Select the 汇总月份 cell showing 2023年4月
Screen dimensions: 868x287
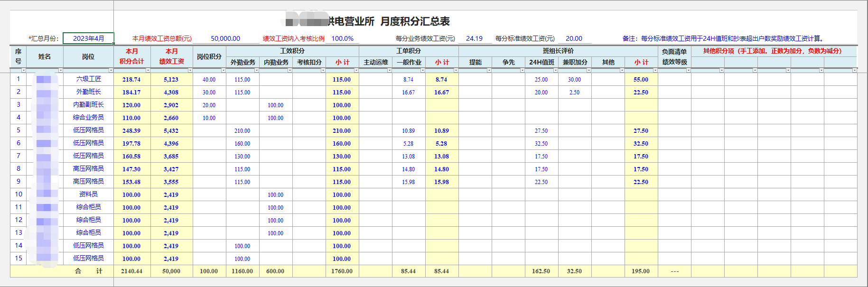click(88, 38)
